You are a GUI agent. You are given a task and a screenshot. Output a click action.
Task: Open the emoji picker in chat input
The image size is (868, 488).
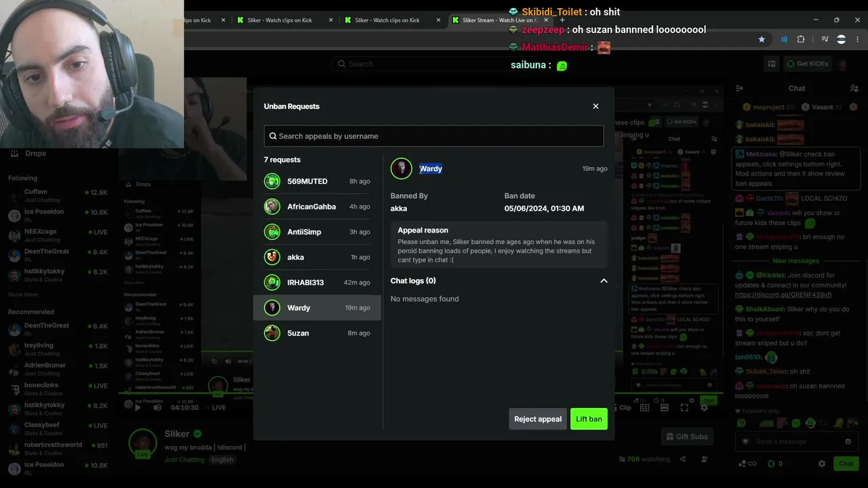848,441
